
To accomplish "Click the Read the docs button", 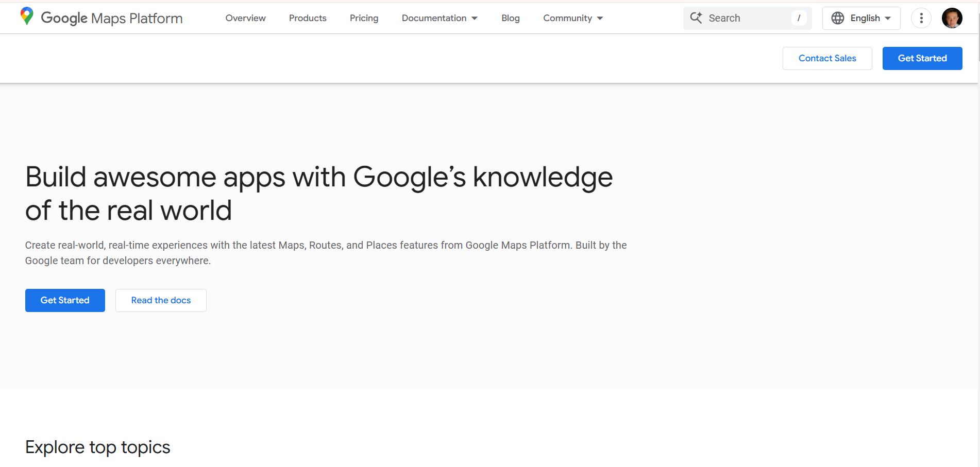I will pos(161,300).
